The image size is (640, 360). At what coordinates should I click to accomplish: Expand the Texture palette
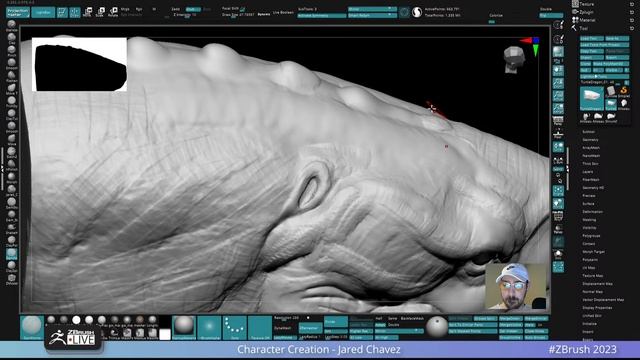tap(587, 4)
